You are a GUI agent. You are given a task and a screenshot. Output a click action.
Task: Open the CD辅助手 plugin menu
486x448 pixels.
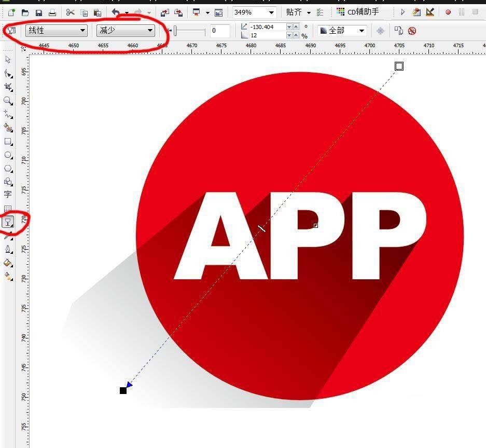click(358, 12)
